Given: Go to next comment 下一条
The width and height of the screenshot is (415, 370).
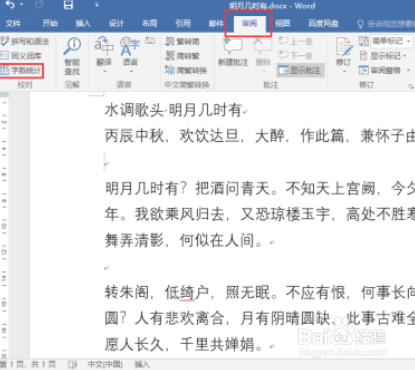Looking at the screenshot, I should (x=296, y=56).
